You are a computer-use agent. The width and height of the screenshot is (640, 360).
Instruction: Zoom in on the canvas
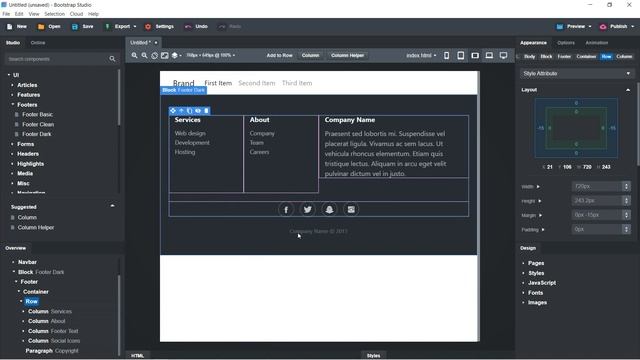134,55
